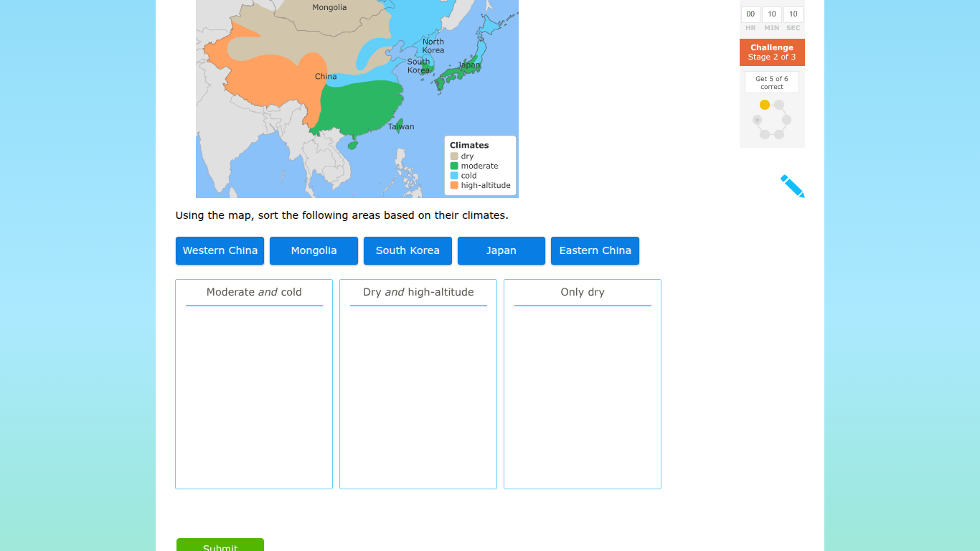Click the Dry and high-altitude drop zone
980x551 pixels.
(418, 384)
